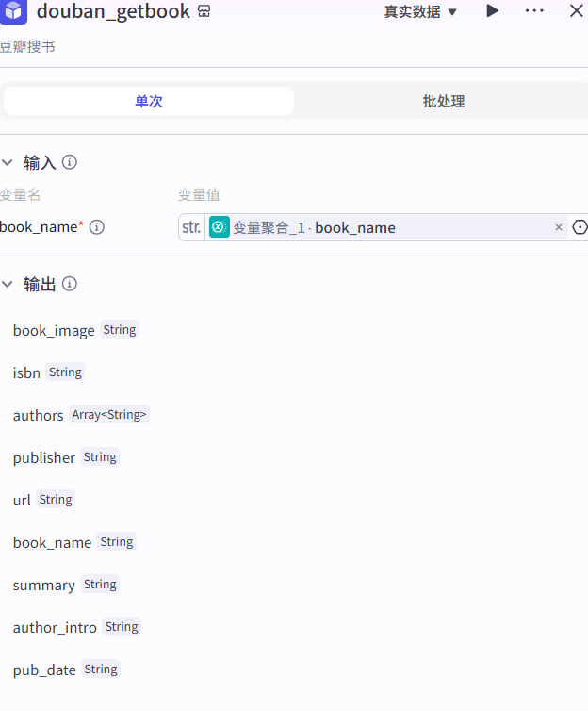Click the info icon next to 输出

tap(69, 284)
